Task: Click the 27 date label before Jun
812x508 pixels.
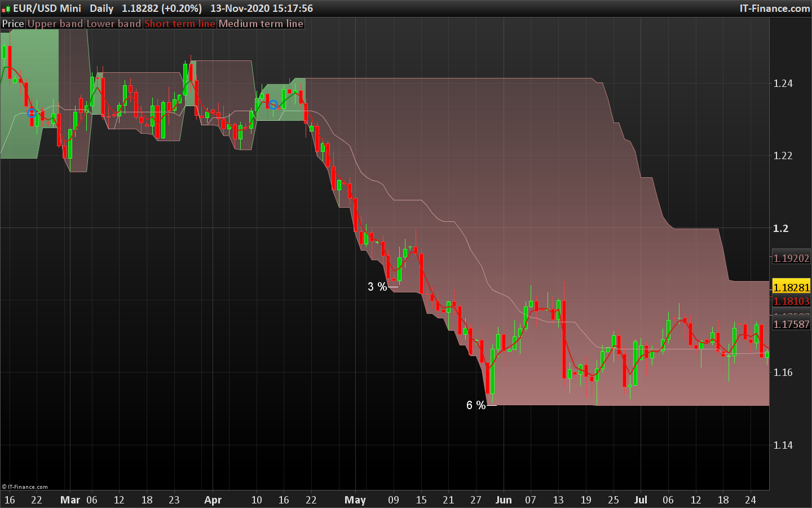Action: pyautogui.click(x=476, y=500)
